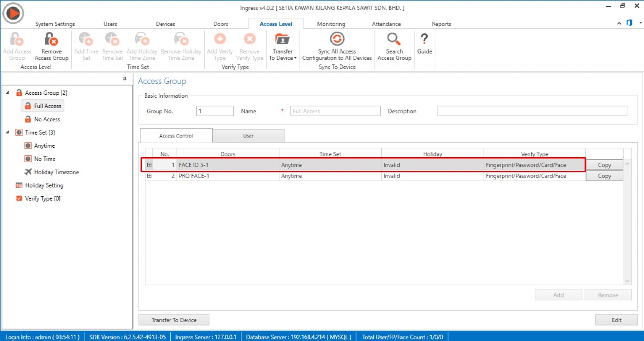644x341 pixels.
Task: Click Anytime cell in FACE ID 5-1 row
Action: (330, 164)
